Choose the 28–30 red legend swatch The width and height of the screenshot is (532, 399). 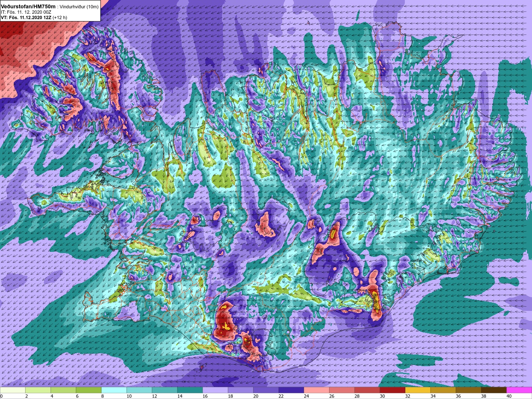click(367, 390)
